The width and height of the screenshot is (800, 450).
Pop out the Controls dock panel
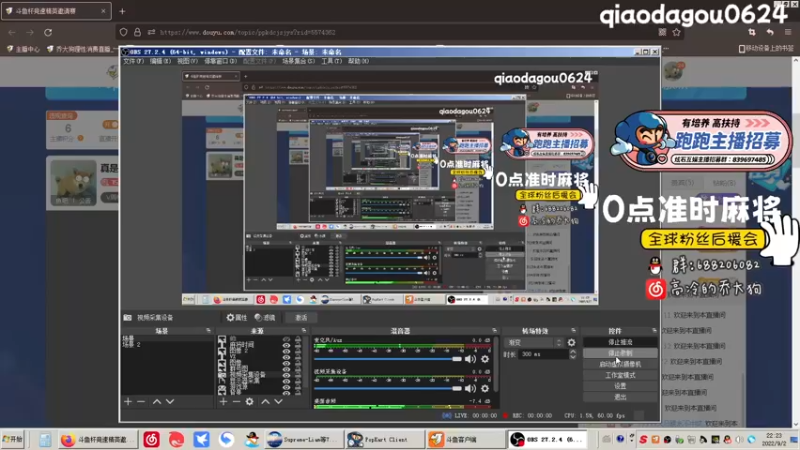point(654,331)
